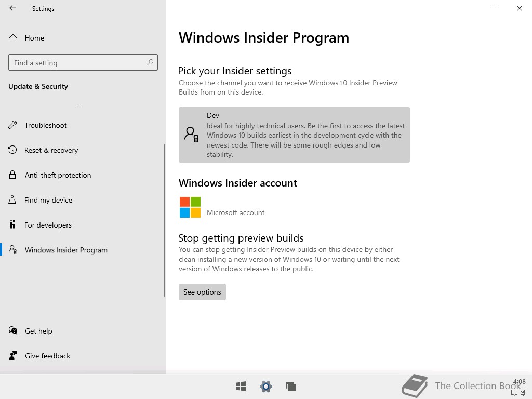
Task: Open the Windows Start button
Action: pos(241,387)
